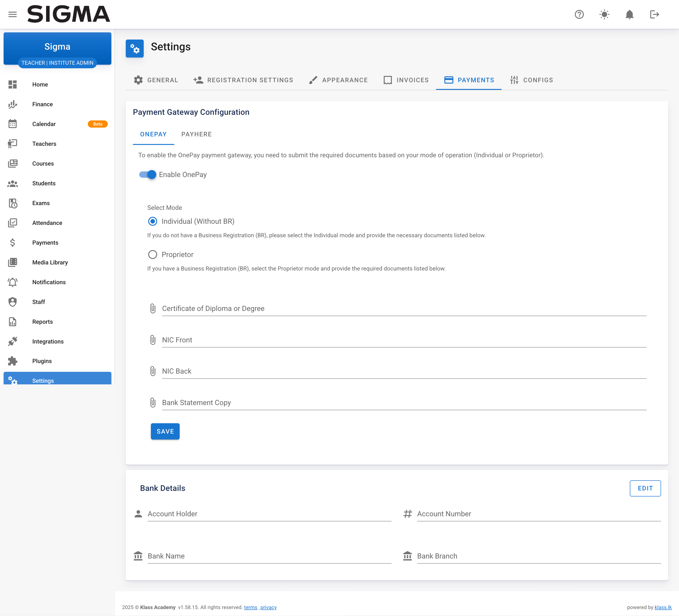Screen dimensions: 679x616
Task: Select the Proprietor radio option
Action: pyautogui.click(x=153, y=254)
